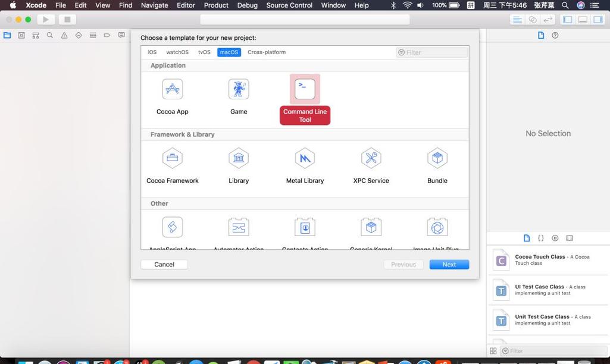The width and height of the screenshot is (610, 364).
Task: Choose the Metal Library template
Action: (x=305, y=166)
